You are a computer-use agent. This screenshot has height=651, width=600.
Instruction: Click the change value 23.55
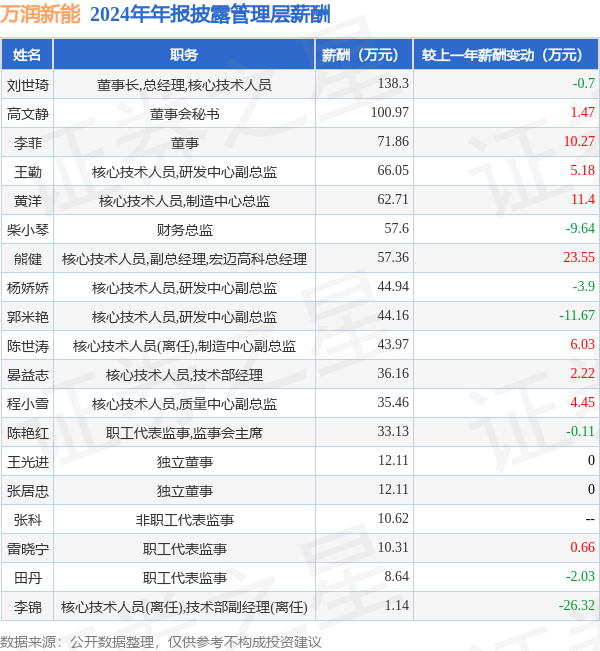[579, 257]
